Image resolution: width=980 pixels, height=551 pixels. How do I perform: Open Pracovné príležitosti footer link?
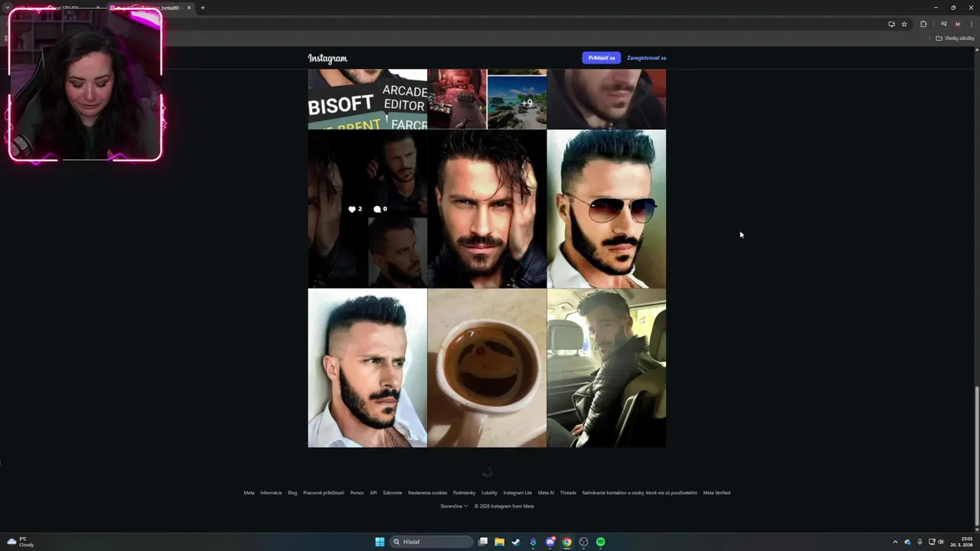[x=323, y=493]
